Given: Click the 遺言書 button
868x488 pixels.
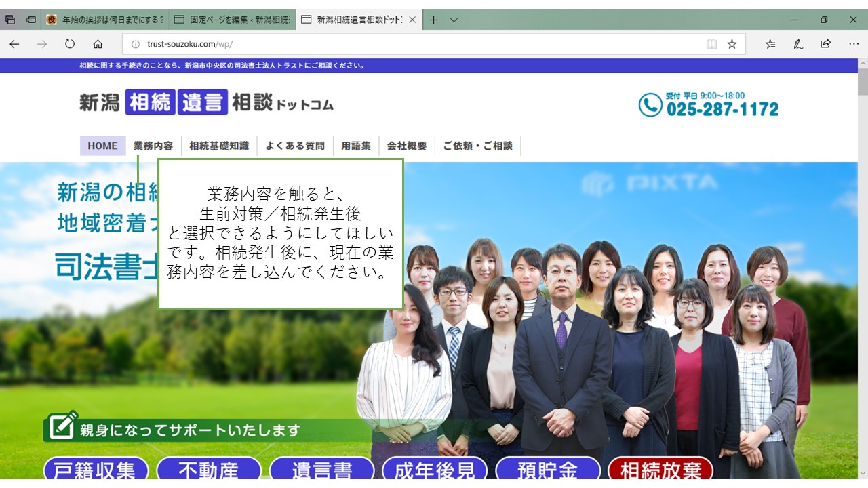Looking at the screenshot, I should [x=322, y=470].
